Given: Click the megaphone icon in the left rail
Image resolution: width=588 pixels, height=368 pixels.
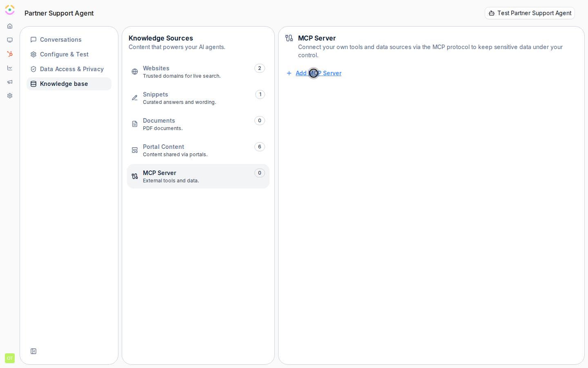Looking at the screenshot, I should (10, 82).
